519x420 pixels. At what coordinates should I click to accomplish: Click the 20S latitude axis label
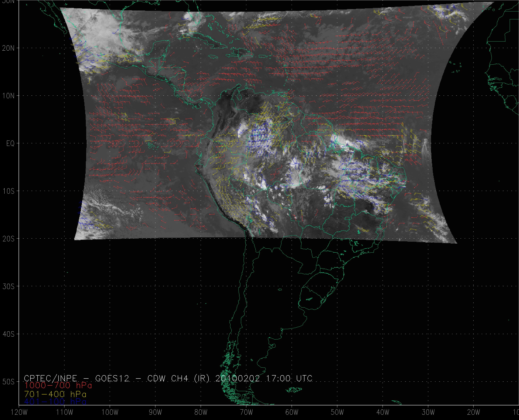click(8, 239)
